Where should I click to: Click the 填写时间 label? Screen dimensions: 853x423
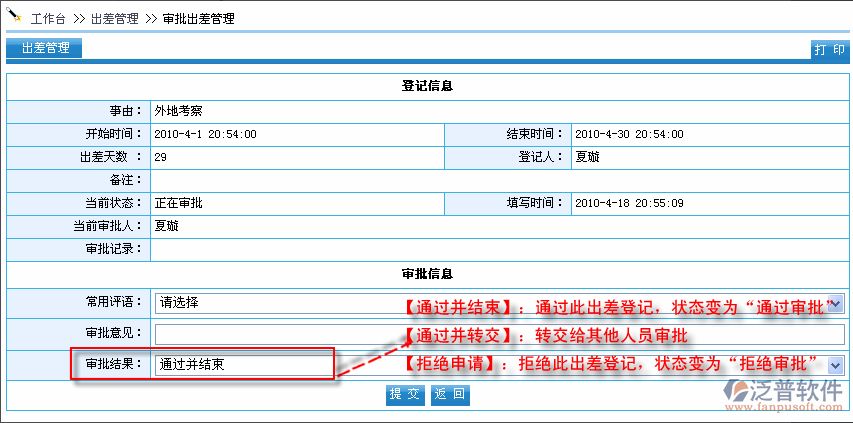(x=535, y=203)
